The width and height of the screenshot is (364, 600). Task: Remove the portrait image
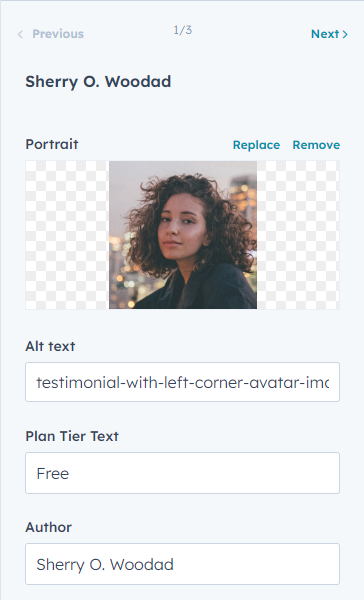pyautogui.click(x=316, y=145)
